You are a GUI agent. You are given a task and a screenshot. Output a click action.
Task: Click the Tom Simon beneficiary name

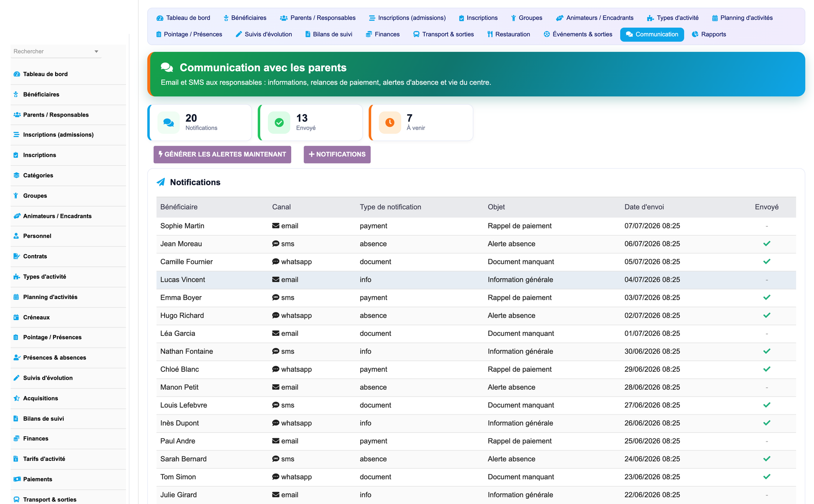tap(178, 477)
